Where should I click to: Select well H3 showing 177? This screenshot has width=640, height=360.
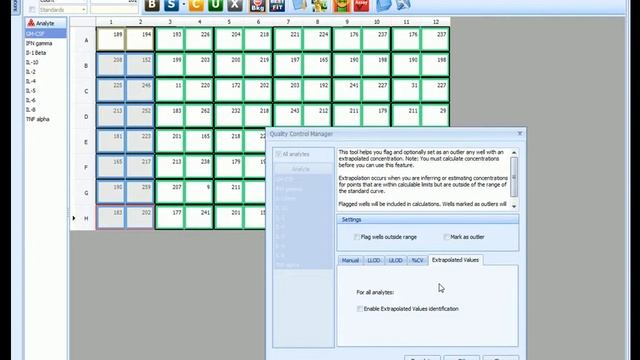170,218
